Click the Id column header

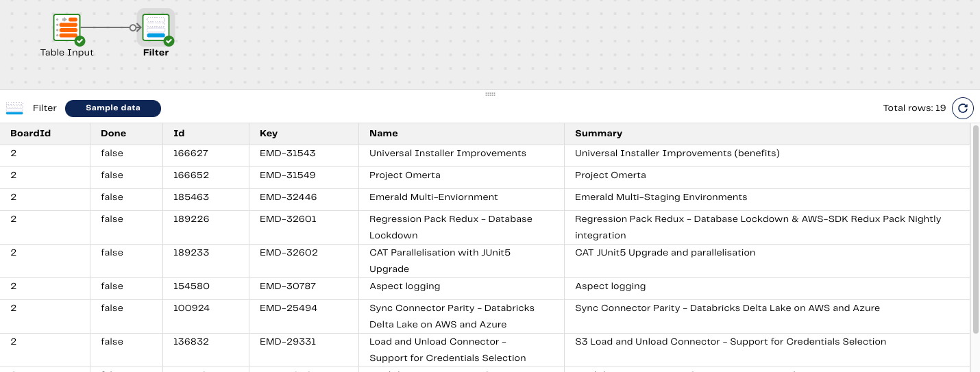(179, 134)
